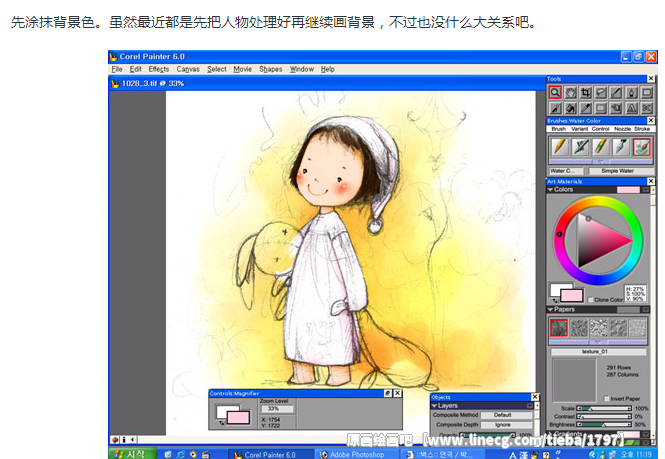The height and width of the screenshot is (459, 665).
Task: Select the third paper texture thumbnail
Action: [599, 328]
